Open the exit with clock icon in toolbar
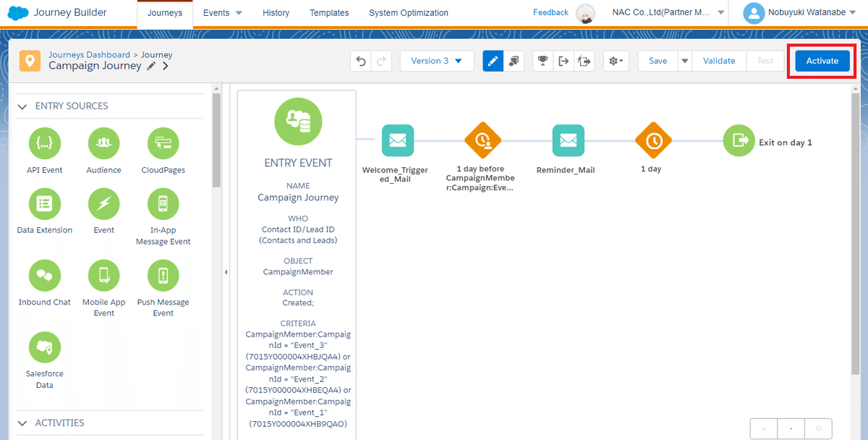Viewport: 868px width, 440px height. click(584, 61)
